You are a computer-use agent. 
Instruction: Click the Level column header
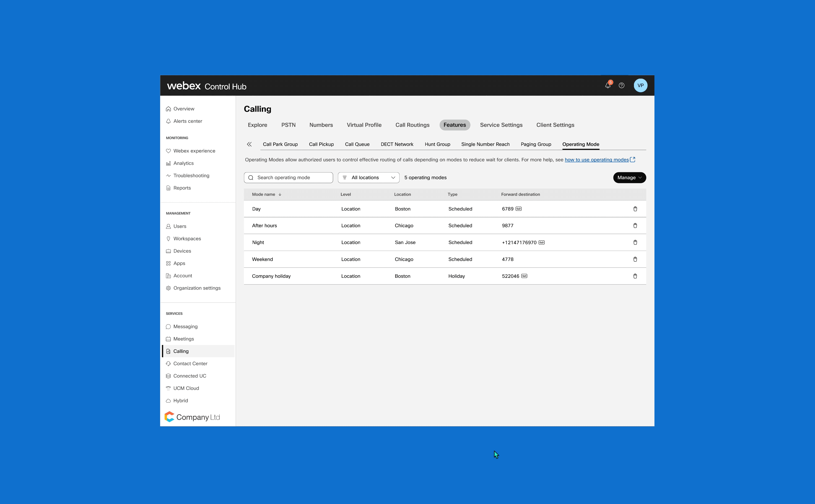[346, 194]
